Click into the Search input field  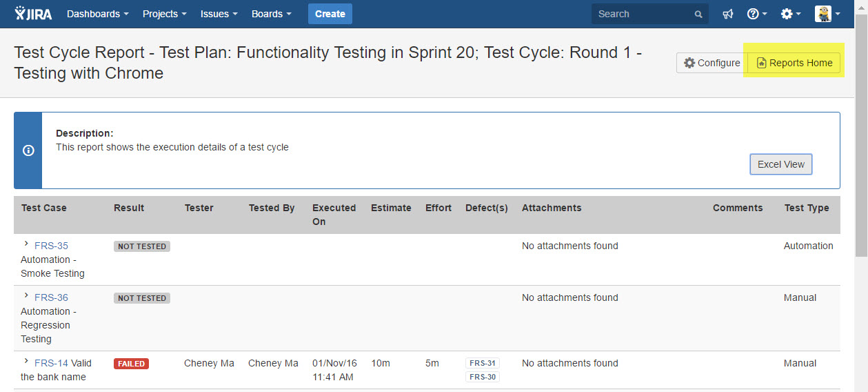coord(641,14)
